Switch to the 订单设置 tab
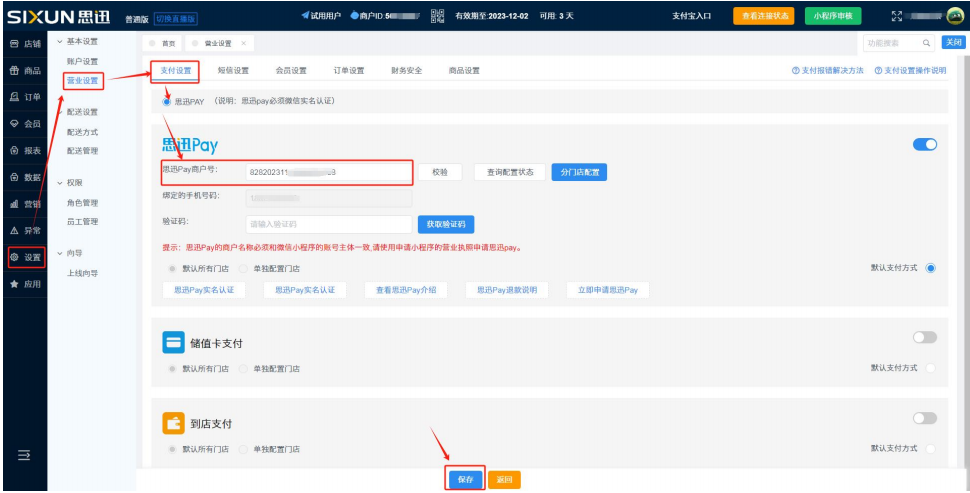The image size is (970, 493). click(x=349, y=71)
